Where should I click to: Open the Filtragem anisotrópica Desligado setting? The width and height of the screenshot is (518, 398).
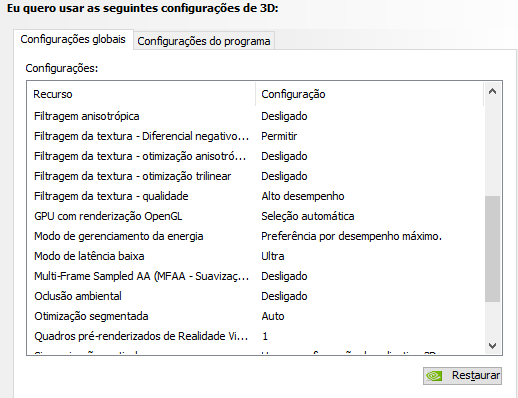[x=284, y=116]
